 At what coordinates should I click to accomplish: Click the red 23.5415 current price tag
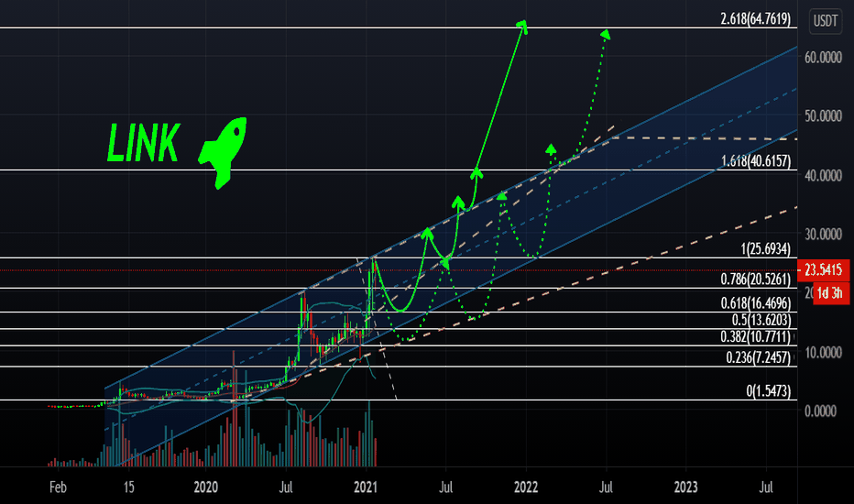click(823, 270)
